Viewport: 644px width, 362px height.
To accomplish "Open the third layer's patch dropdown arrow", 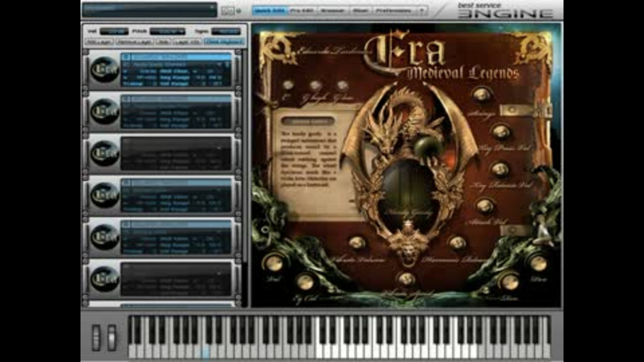I will pos(219,148).
